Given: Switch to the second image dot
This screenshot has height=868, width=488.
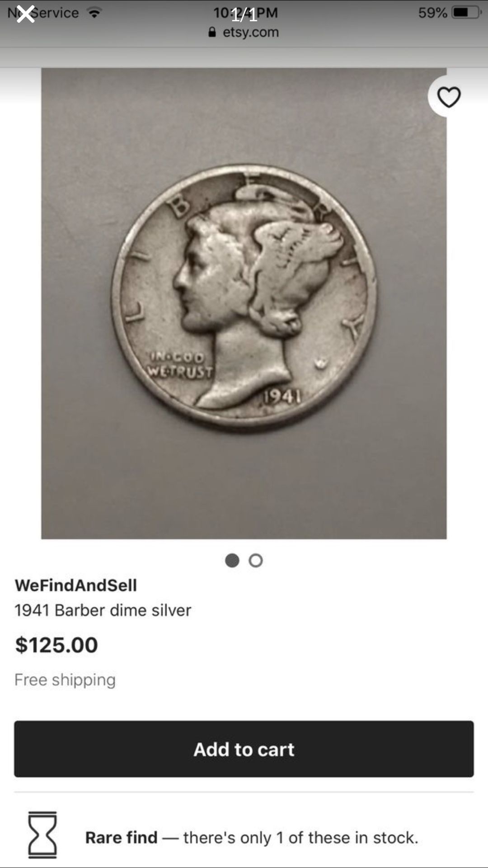Looking at the screenshot, I should [256, 561].
